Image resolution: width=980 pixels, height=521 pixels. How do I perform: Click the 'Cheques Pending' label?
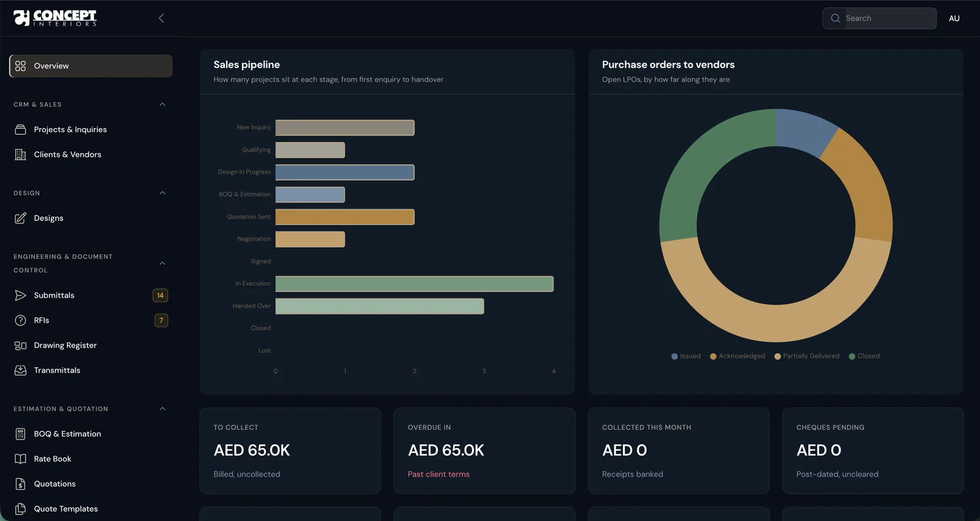[831, 428]
